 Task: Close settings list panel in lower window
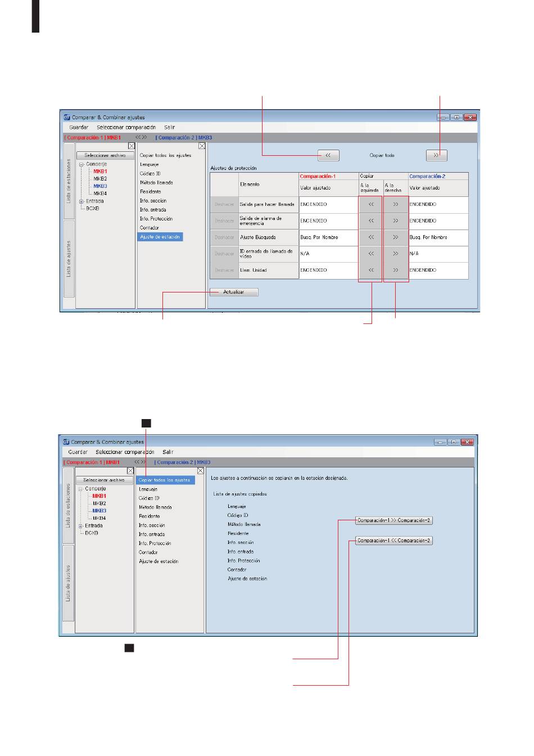pyautogui.click(x=201, y=471)
